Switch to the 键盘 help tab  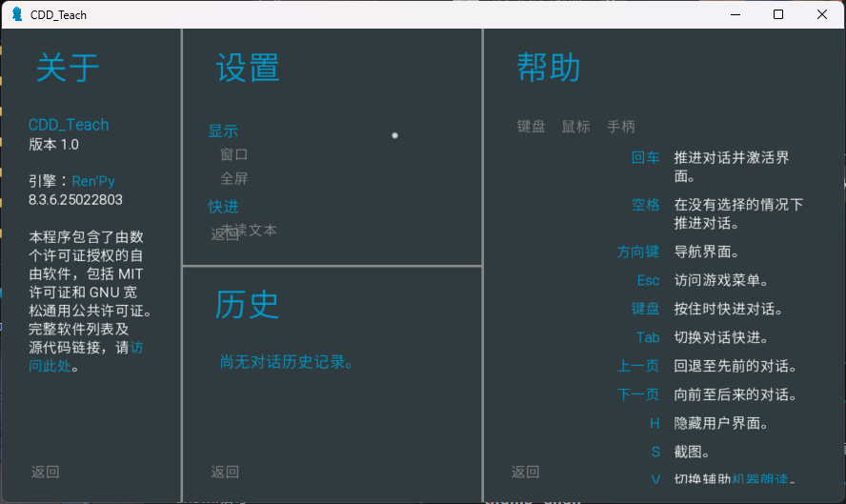[x=532, y=127]
